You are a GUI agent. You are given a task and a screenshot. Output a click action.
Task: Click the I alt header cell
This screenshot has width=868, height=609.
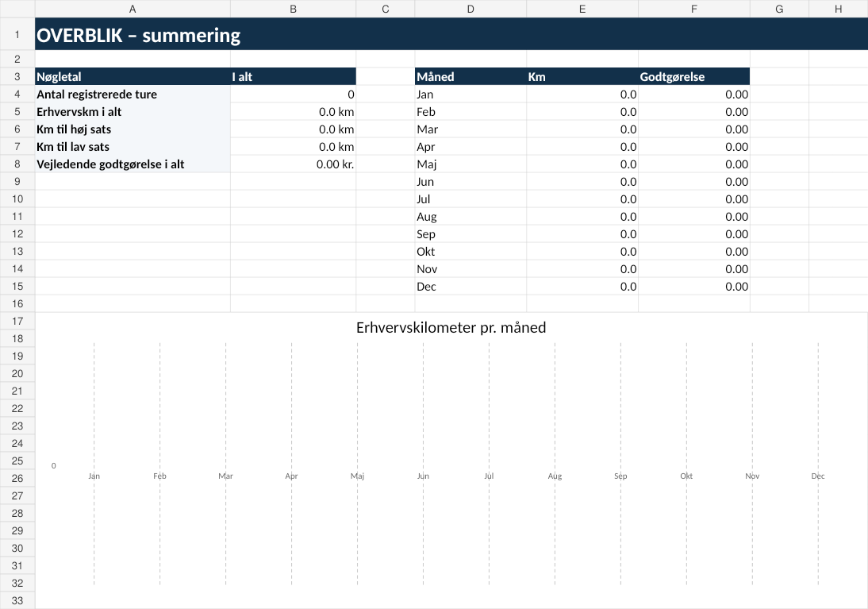(293, 76)
